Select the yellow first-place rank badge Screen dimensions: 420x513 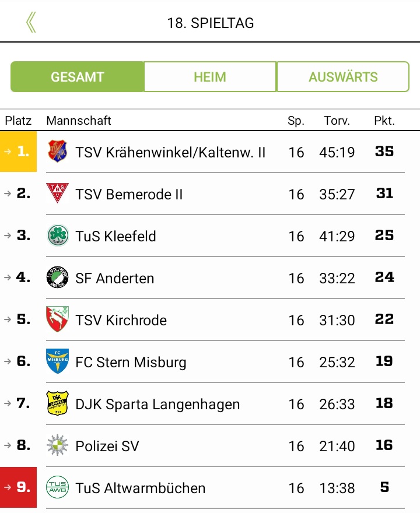pyautogui.click(x=18, y=152)
